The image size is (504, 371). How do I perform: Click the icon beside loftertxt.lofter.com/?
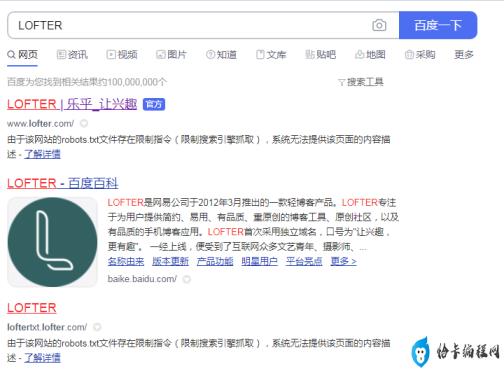point(97,327)
